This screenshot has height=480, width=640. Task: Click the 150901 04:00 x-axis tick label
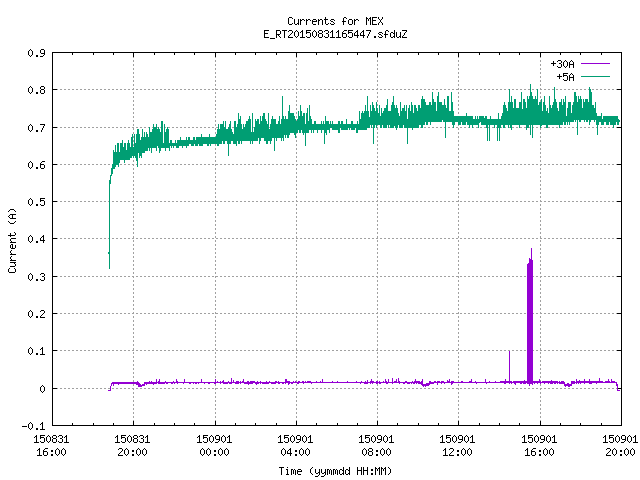pyautogui.click(x=295, y=446)
